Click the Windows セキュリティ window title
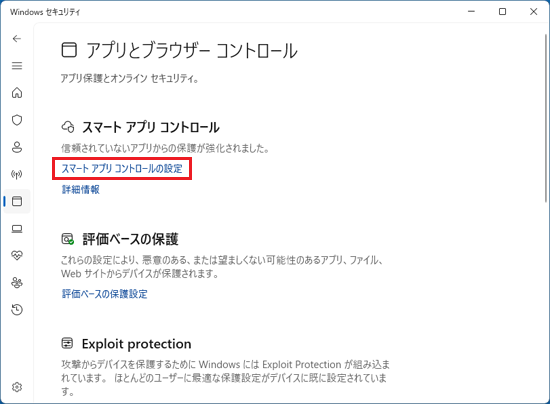Image resolution: width=550 pixels, height=404 pixels. coord(45,12)
